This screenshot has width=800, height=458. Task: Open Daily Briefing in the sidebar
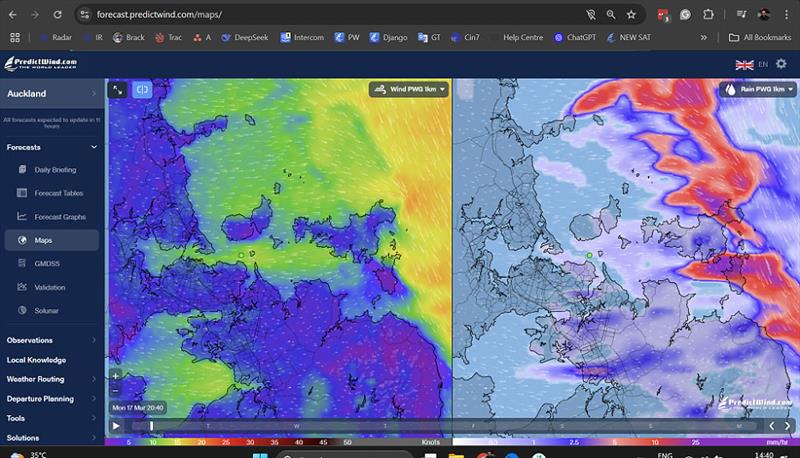point(55,170)
